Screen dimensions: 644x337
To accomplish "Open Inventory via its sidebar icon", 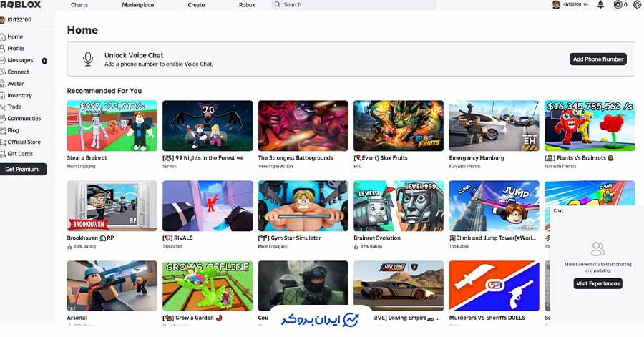I will (x=3, y=95).
